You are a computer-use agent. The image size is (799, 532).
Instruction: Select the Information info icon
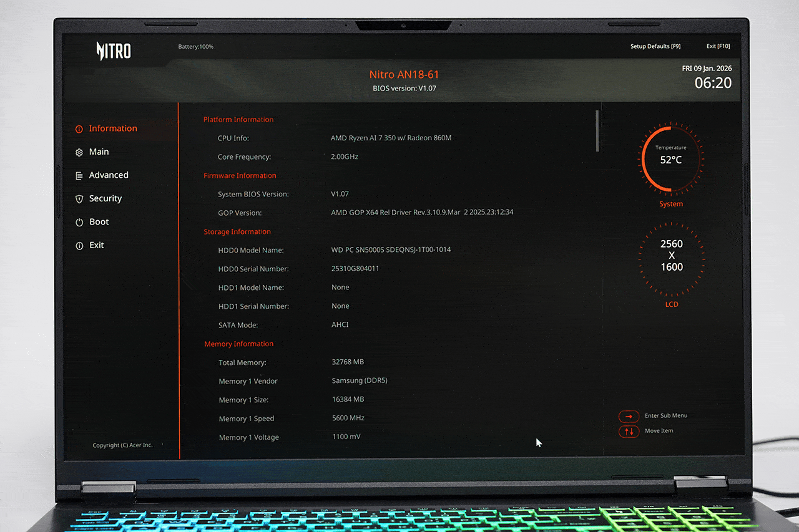[79, 128]
